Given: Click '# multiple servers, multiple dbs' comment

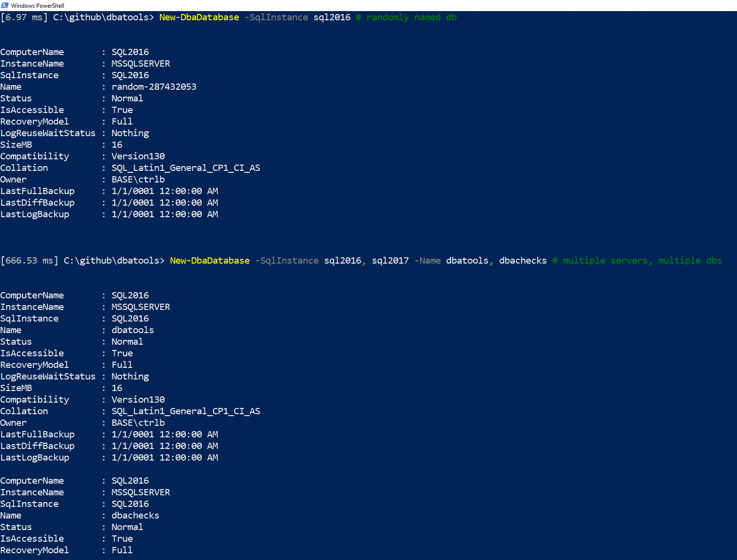Looking at the screenshot, I should (637, 261).
